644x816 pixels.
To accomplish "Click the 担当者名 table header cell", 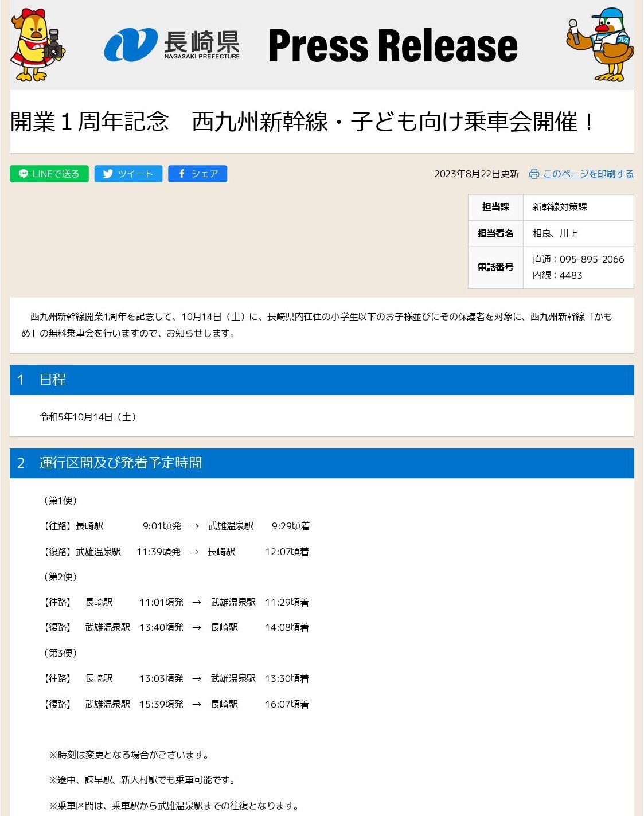I will pyautogui.click(x=495, y=233).
